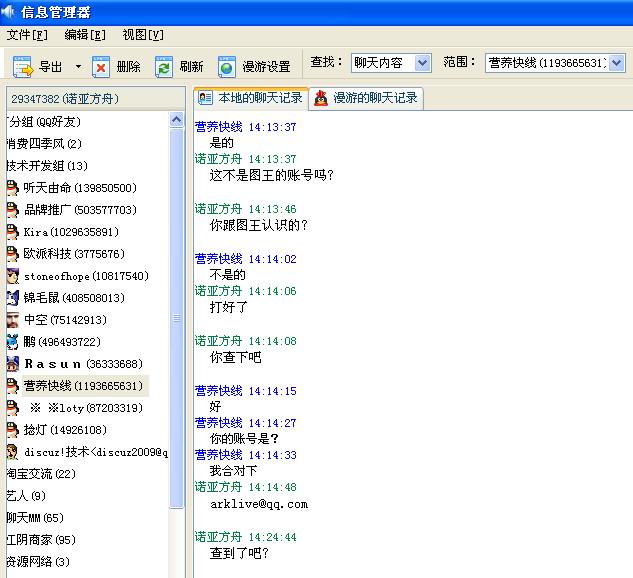Click the avatar of 锦毛鼠(408508013)
The image size is (633, 578).
click(x=13, y=298)
